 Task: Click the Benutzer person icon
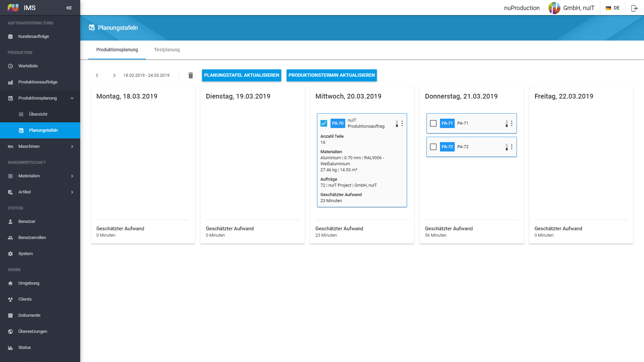click(x=10, y=222)
